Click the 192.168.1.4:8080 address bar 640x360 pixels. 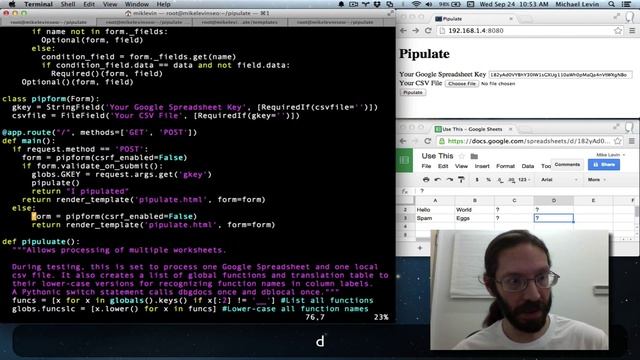pos(524,31)
